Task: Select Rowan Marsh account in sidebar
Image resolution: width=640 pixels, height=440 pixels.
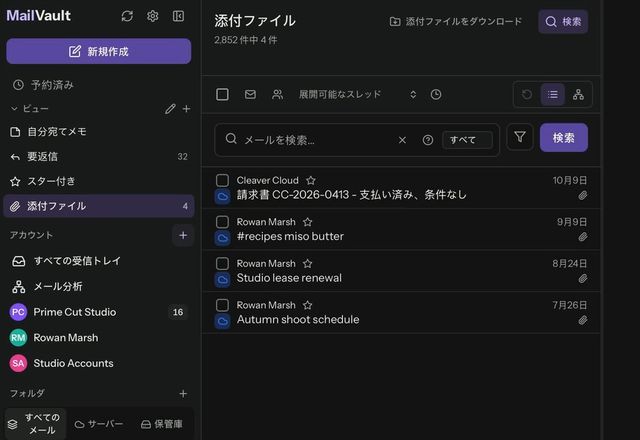Action: pyautogui.click(x=98, y=338)
